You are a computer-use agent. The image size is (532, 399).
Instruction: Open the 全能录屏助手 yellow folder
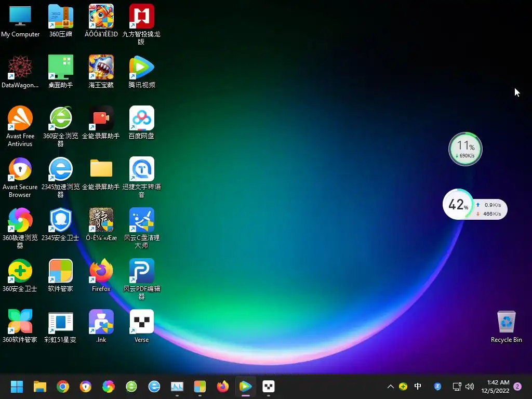(101, 174)
